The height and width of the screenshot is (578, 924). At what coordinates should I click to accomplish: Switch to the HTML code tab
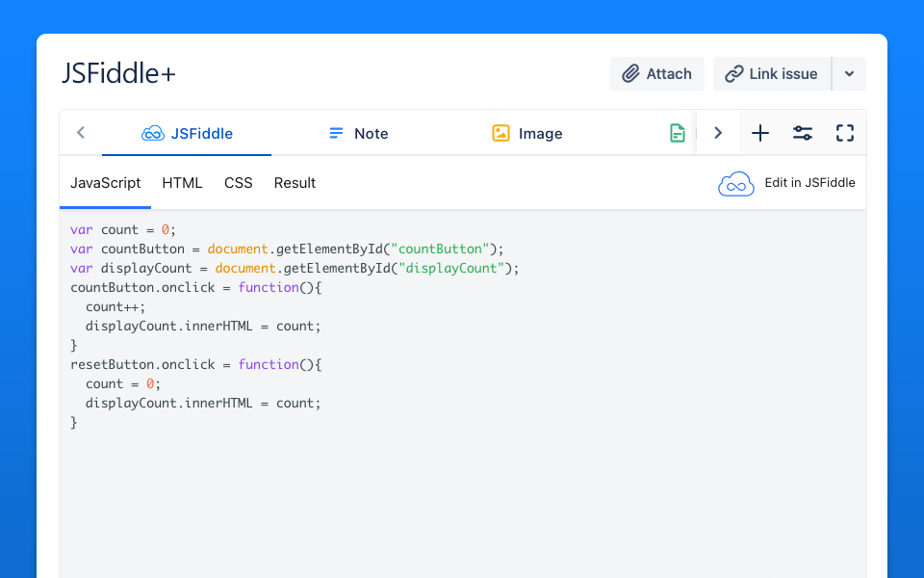pos(182,183)
